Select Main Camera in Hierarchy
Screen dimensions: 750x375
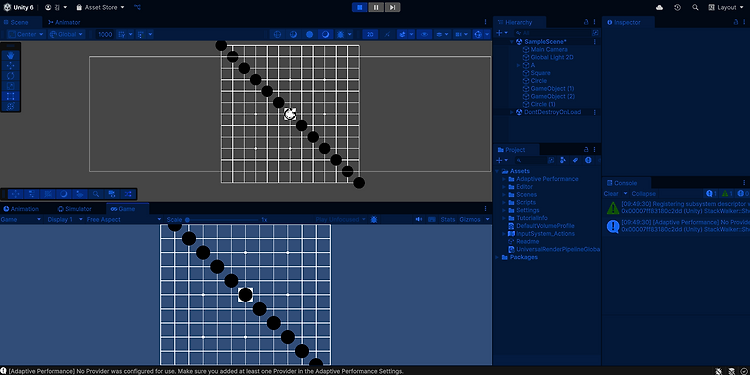coord(549,49)
